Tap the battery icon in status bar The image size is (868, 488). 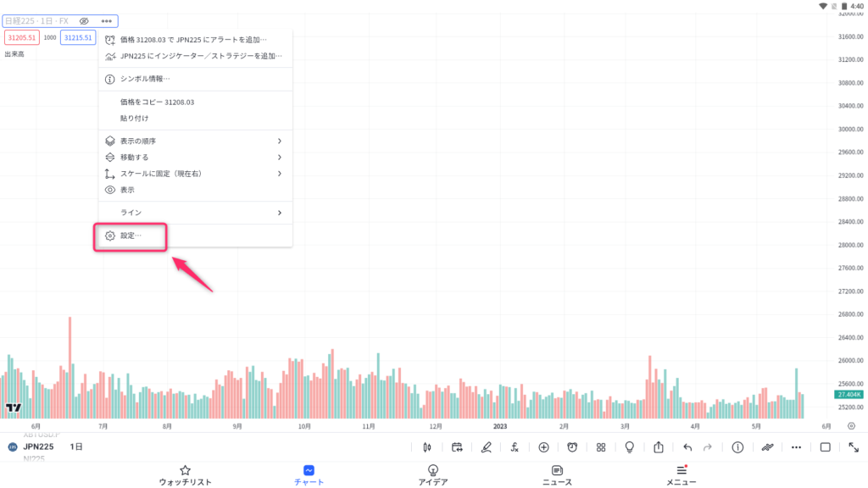[844, 6]
